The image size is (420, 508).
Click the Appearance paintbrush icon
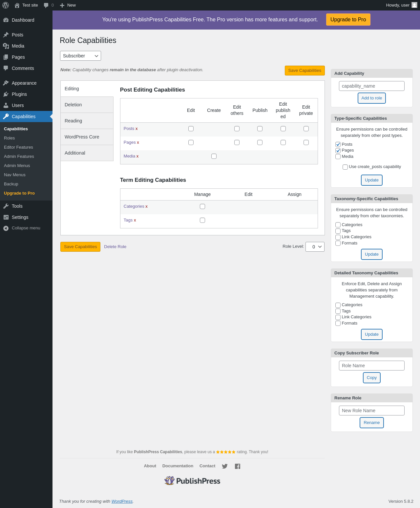point(6,83)
